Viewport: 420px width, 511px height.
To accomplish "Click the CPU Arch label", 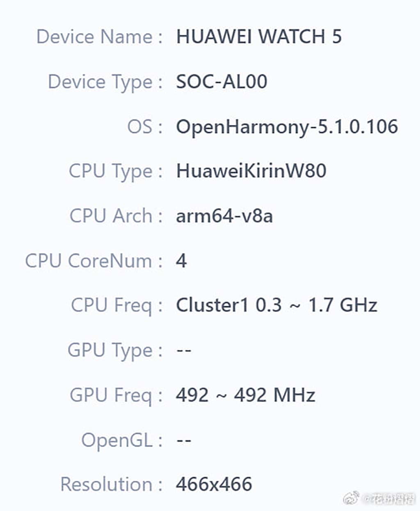I will (x=111, y=216).
